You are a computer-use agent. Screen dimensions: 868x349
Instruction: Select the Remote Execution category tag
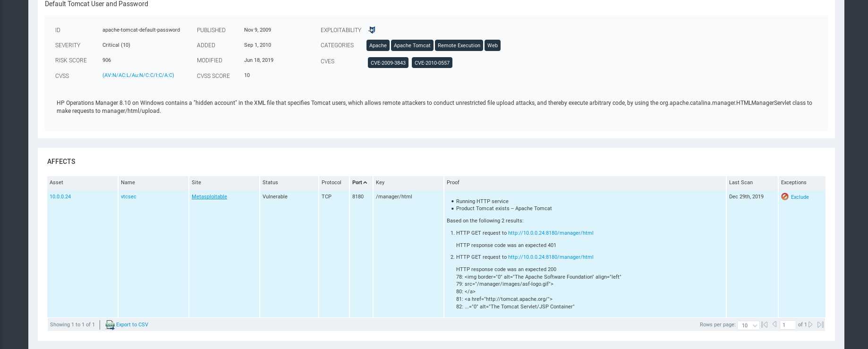[x=459, y=45]
